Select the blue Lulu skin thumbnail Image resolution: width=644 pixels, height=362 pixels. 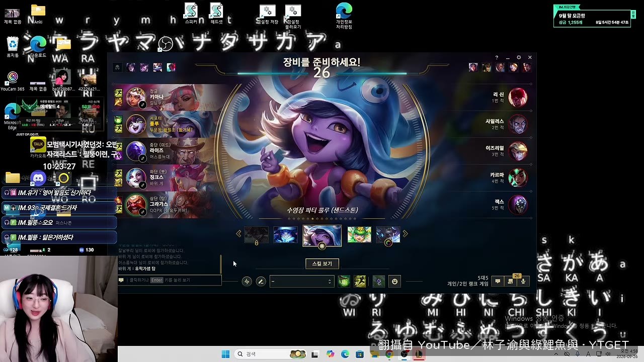[285, 235]
